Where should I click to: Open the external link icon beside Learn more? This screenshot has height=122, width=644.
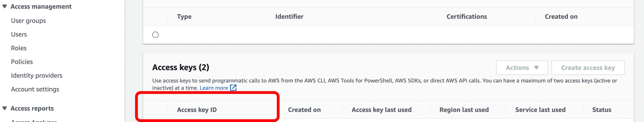tap(233, 88)
